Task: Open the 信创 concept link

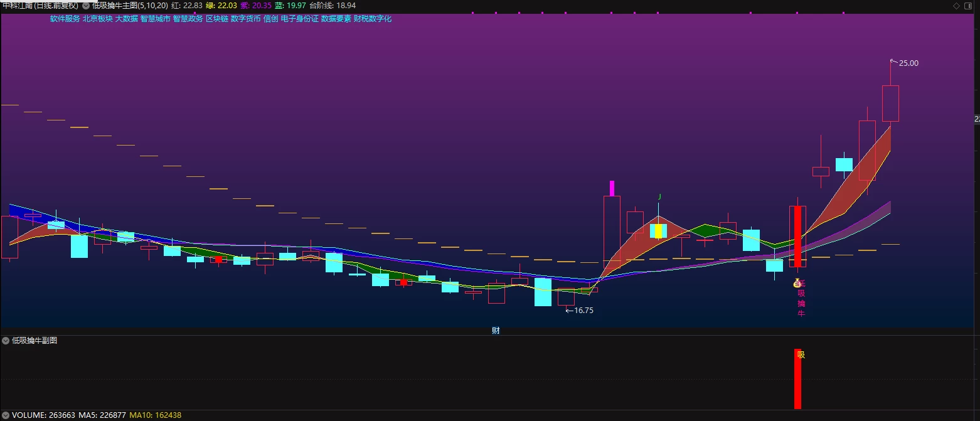Action: coord(271,19)
